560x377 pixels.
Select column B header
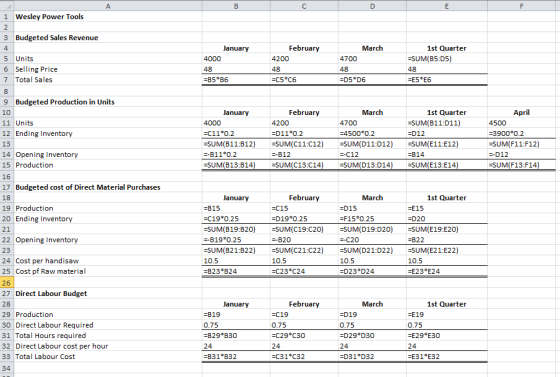click(x=236, y=6)
